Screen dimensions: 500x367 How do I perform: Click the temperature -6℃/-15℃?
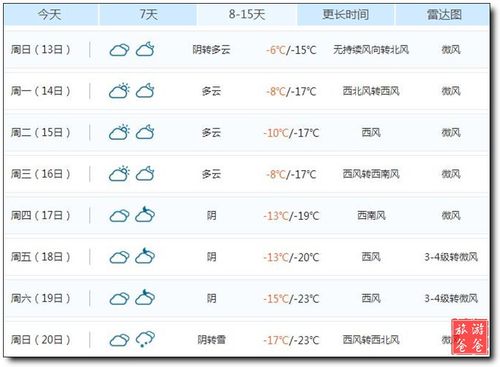click(x=291, y=50)
